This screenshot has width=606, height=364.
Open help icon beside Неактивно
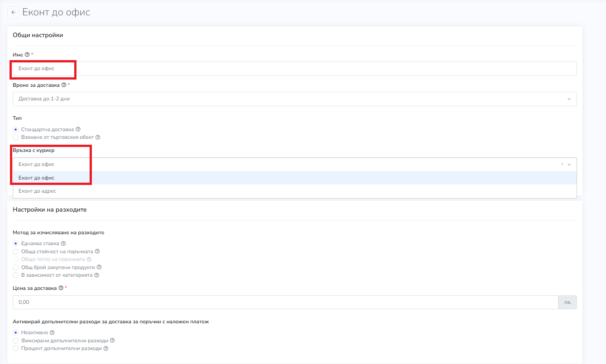[52, 332]
